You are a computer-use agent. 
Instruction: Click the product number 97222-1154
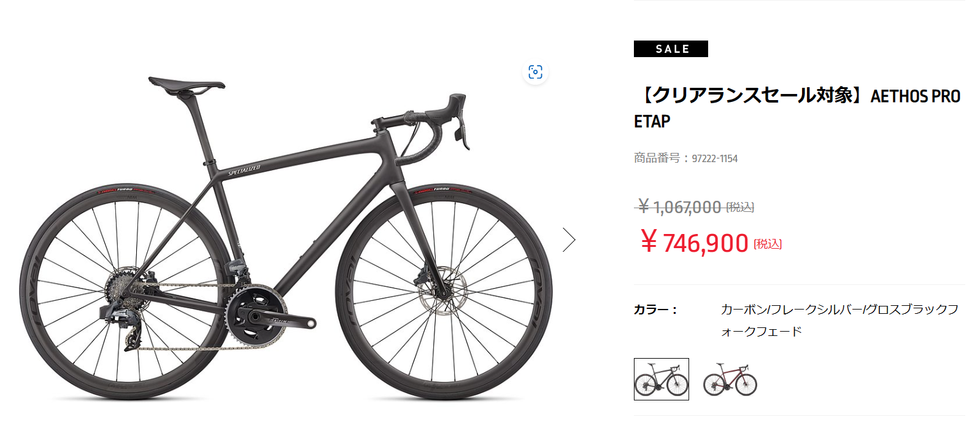[x=714, y=158]
